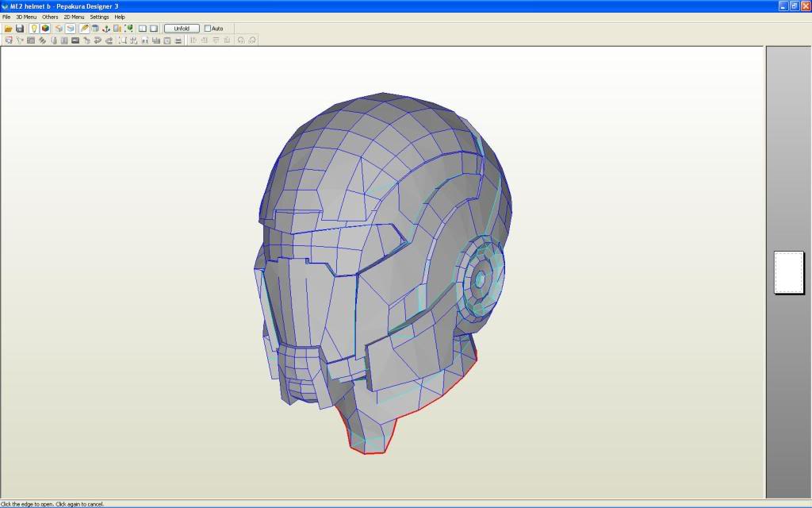Click the printer-shaped icon in second toolbar
The image size is (812, 508).
[x=178, y=40]
